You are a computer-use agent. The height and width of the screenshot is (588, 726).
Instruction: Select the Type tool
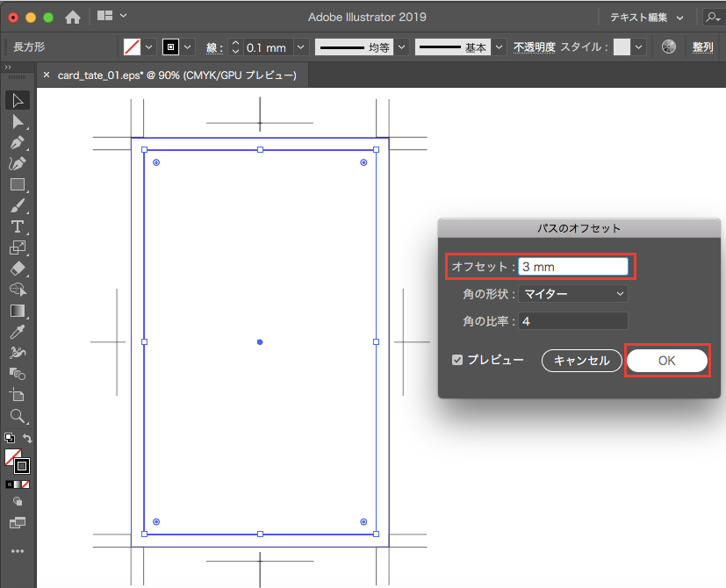pyautogui.click(x=18, y=226)
